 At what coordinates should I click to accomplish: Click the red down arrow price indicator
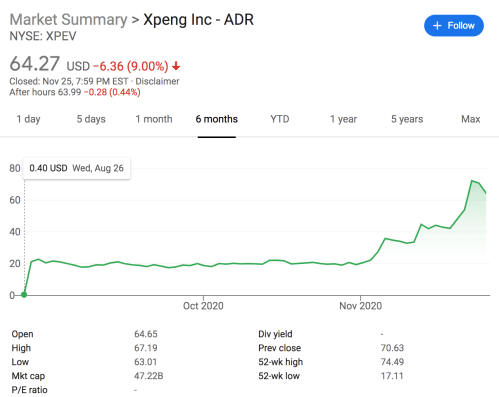(176, 66)
